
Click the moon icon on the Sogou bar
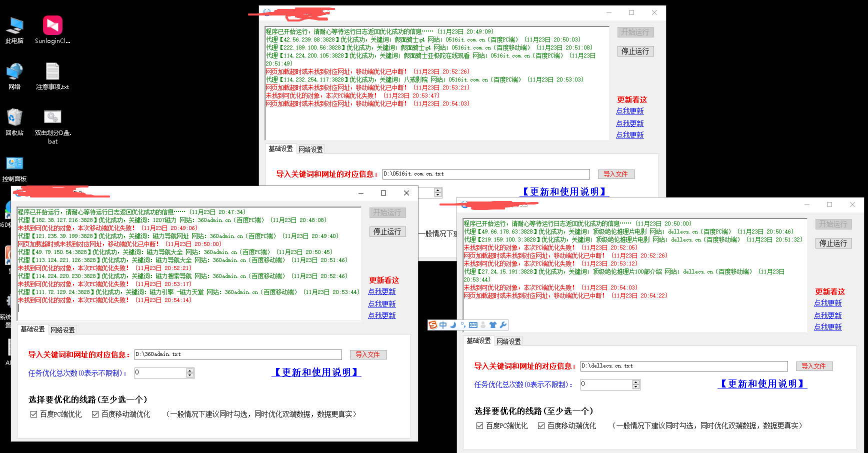click(453, 325)
